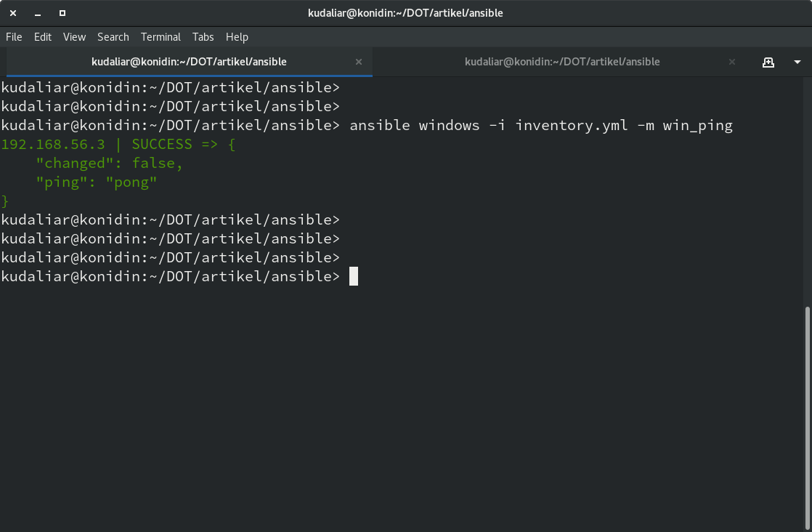Expand the tab list dropdown arrow

[x=797, y=63]
